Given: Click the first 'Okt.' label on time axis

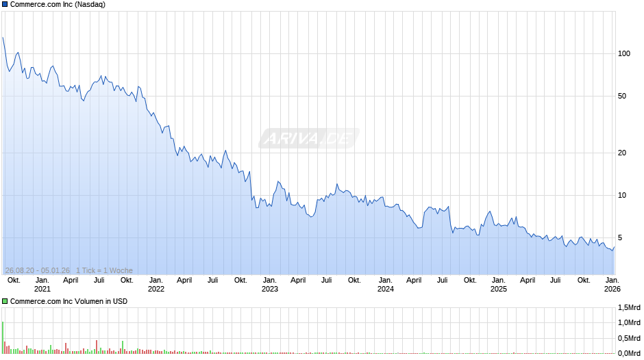Looking at the screenshot, I should (x=14, y=281).
